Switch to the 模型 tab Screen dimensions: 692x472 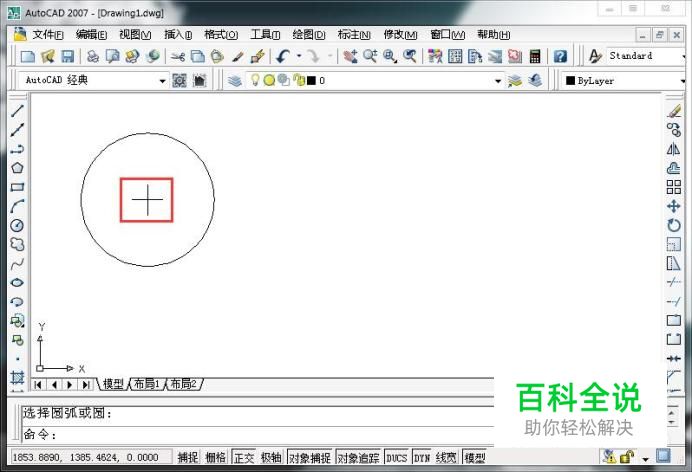pyautogui.click(x=113, y=384)
